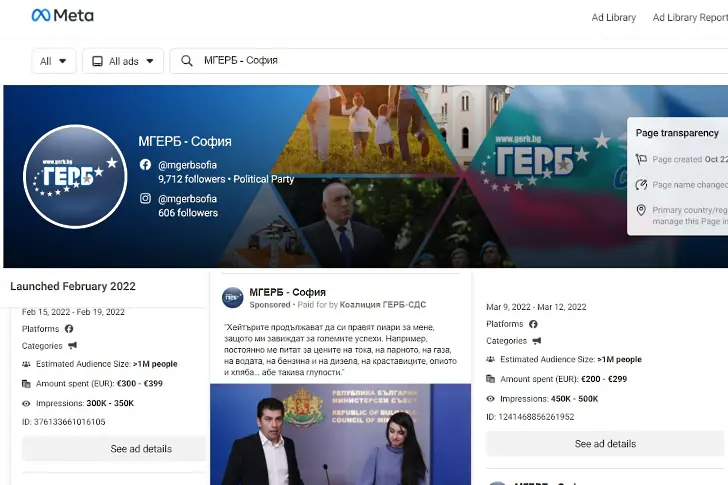Click the ГЕРБ round profile picture
Screen dimensions: 728x485
coord(75,176)
